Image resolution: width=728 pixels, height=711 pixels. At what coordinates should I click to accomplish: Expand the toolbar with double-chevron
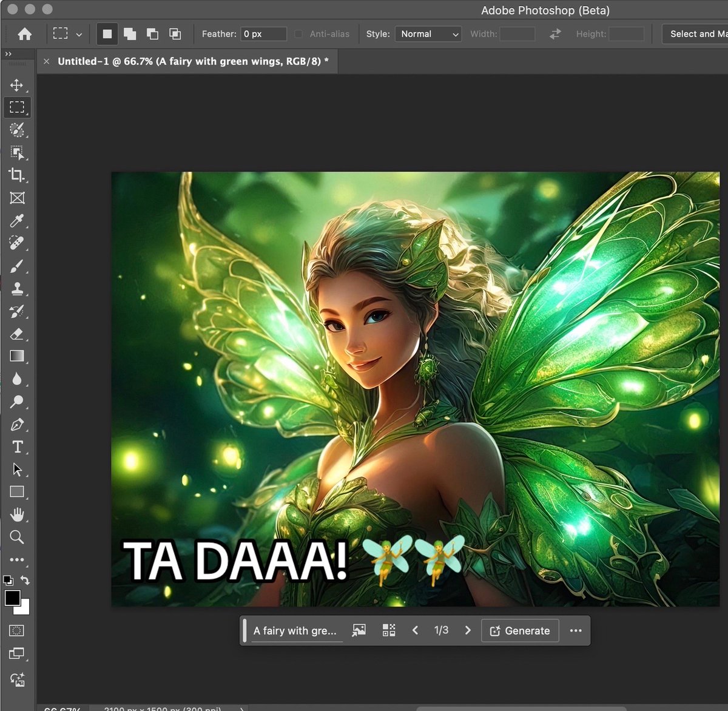[8, 54]
